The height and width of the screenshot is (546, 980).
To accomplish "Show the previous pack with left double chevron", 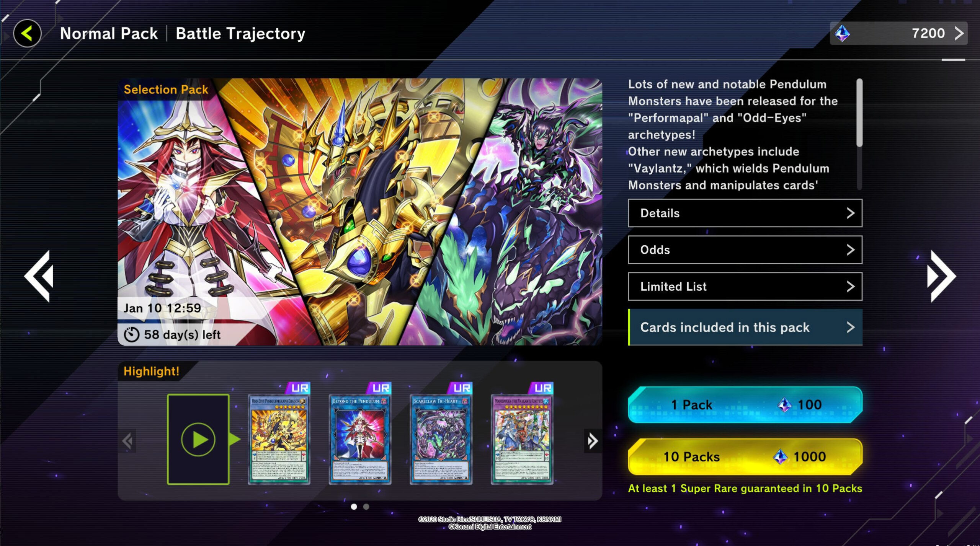I will (39, 276).
